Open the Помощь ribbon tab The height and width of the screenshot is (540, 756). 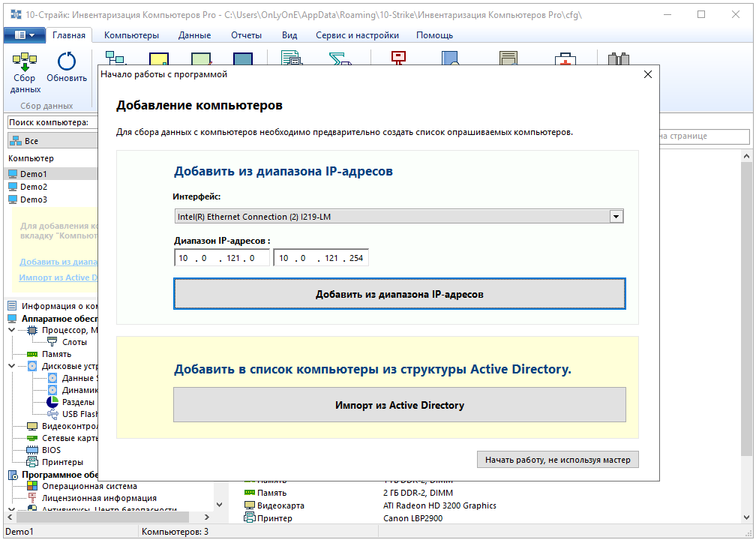434,35
